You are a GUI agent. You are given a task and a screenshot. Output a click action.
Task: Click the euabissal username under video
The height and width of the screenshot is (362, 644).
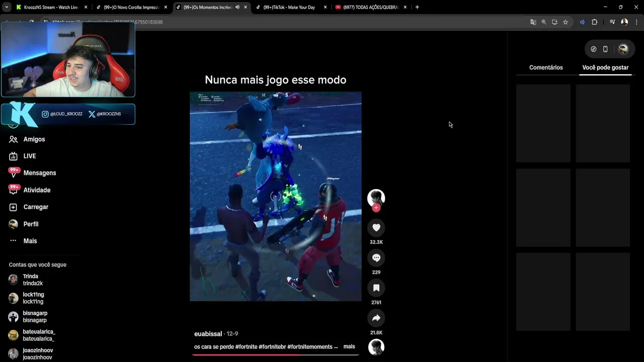point(208,334)
